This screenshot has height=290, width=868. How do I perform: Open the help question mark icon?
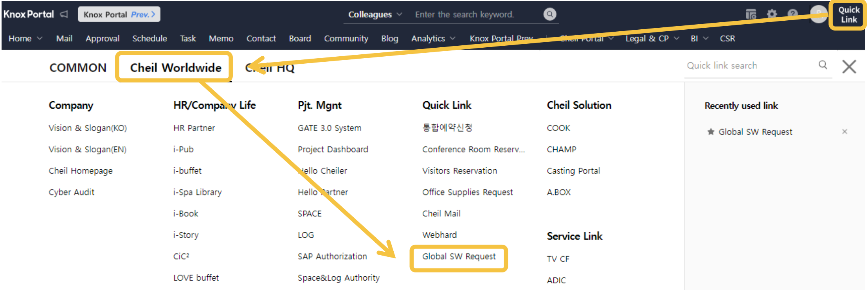793,14
